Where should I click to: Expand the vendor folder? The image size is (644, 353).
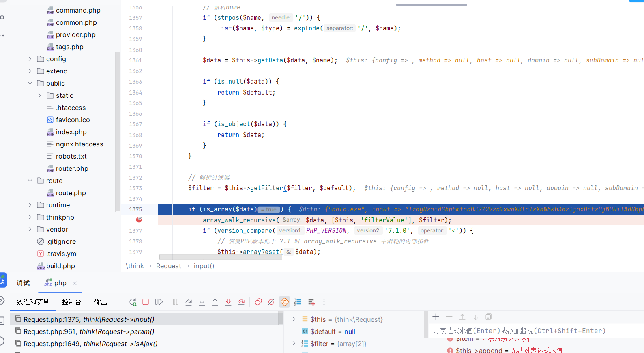tap(30, 229)
